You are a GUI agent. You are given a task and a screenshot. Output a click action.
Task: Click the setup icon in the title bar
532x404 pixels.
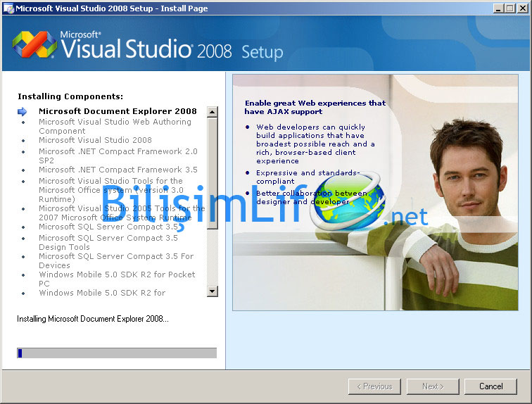pyautogui.click(x=8, y=8)
